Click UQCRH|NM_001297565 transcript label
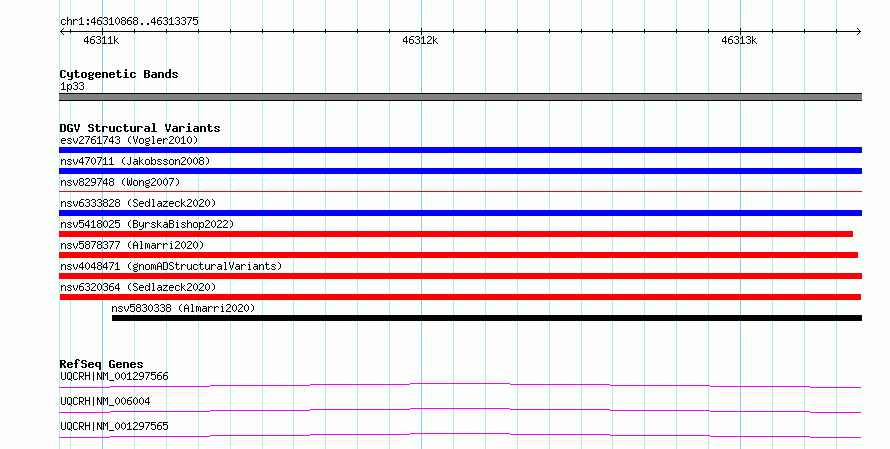This screenshot has height=449, width=890. 115,426
